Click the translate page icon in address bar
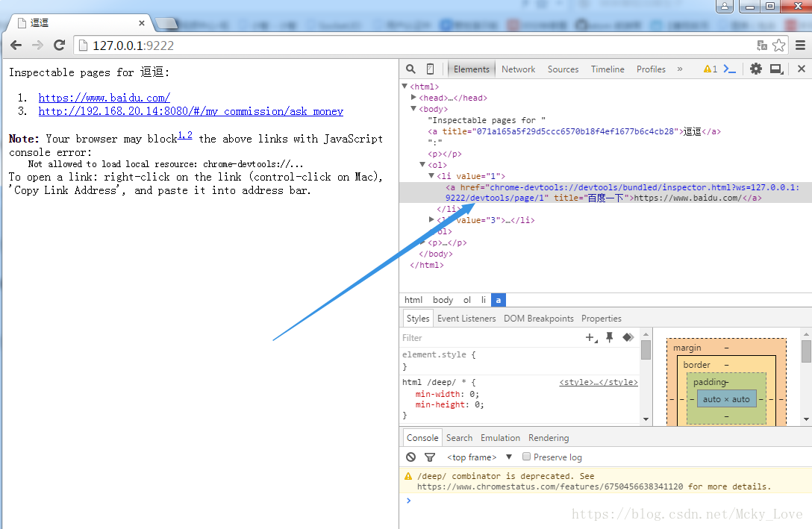Screen dimensions: 812x529 pyautogui.click(x=762, y=46)
